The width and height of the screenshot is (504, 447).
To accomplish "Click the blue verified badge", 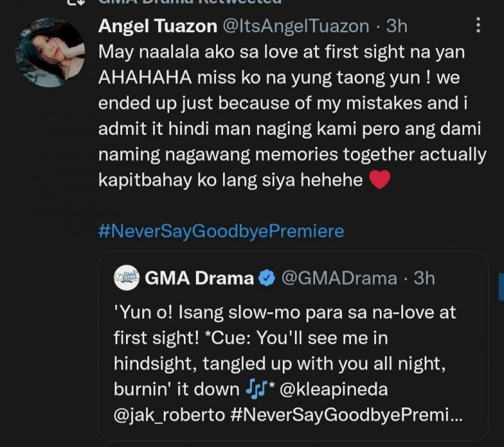I will 267,278.
